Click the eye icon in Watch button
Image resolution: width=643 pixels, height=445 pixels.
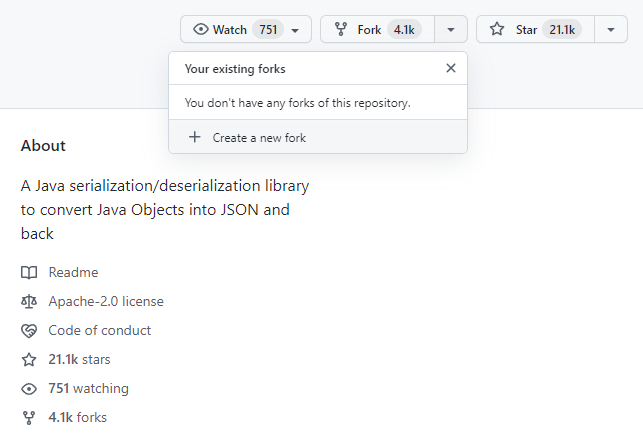pyautogui.click(x=201, y=29)
